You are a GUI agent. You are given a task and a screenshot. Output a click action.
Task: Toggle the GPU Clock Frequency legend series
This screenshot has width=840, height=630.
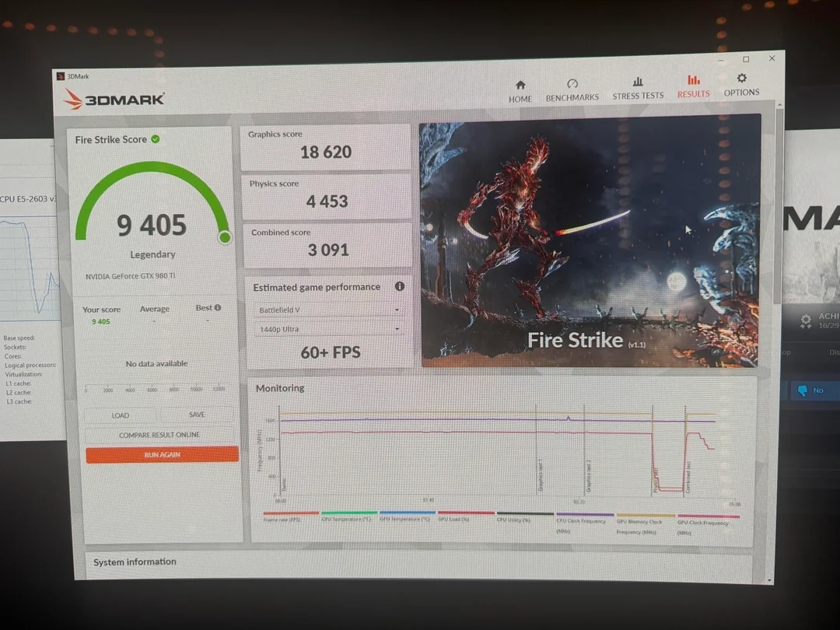708,524
